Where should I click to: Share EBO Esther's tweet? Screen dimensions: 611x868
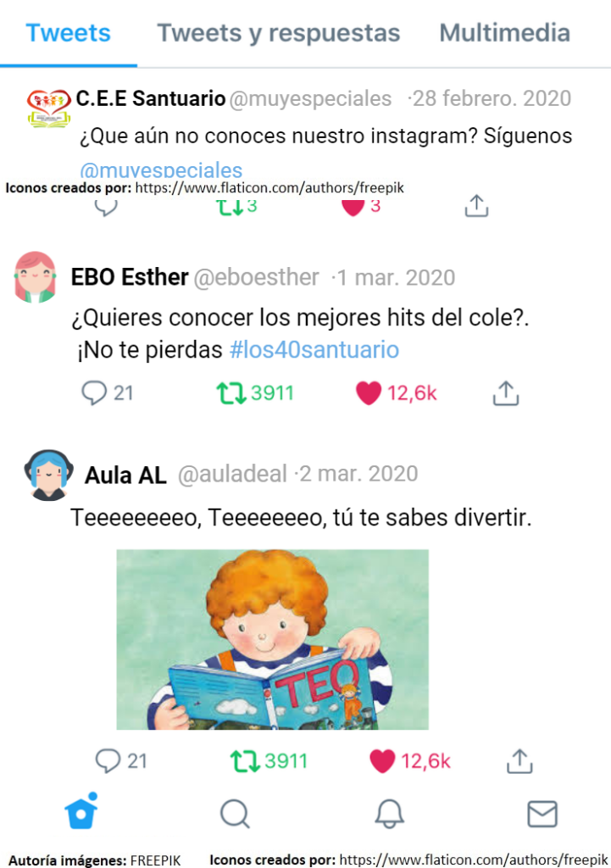click(505, 393)
